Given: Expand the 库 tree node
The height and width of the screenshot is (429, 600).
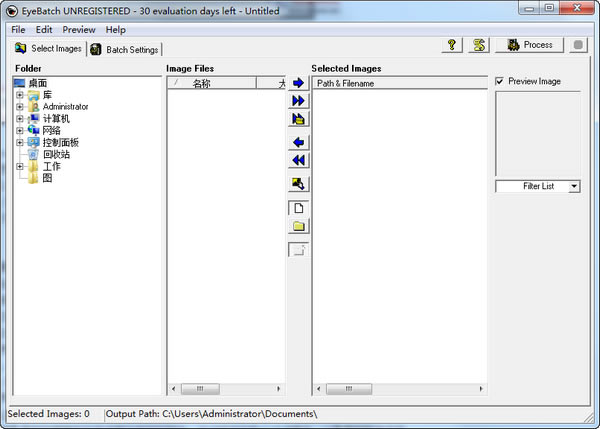Looking at the screenshot, I should (20, 95).
